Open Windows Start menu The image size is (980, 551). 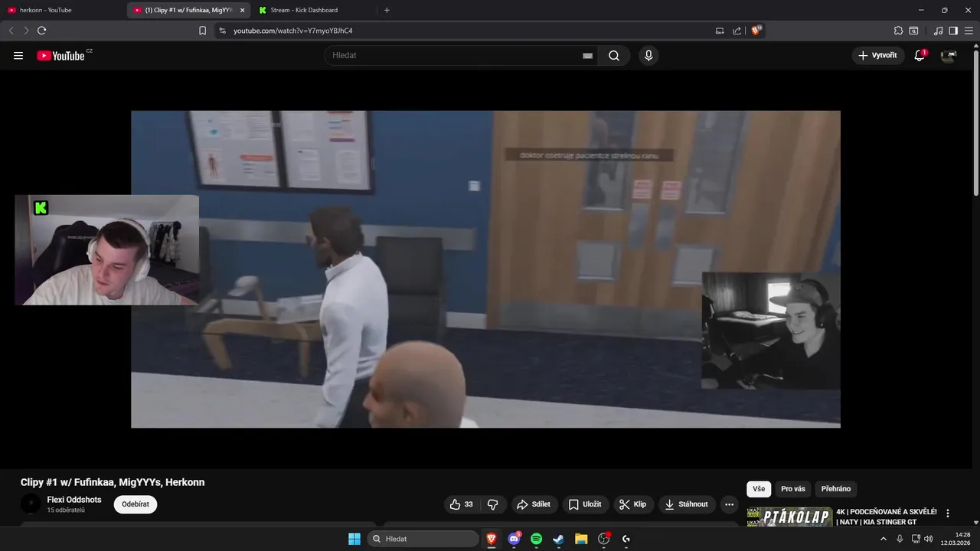pos(354,539)
